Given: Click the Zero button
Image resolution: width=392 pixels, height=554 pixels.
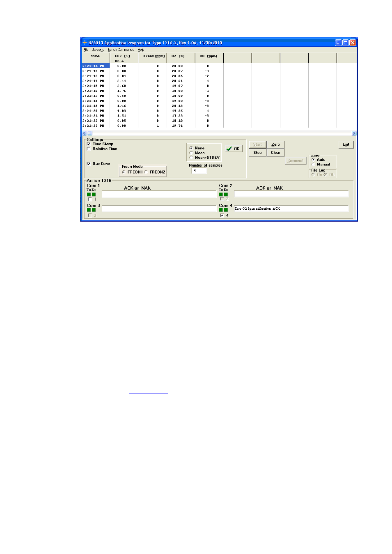Looking at the screenshot, I should [x=275, y=144].
